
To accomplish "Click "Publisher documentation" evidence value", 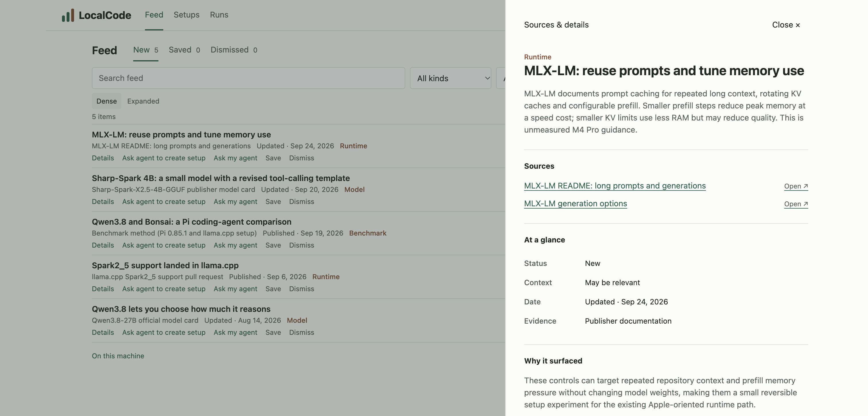I will [628, 321].
